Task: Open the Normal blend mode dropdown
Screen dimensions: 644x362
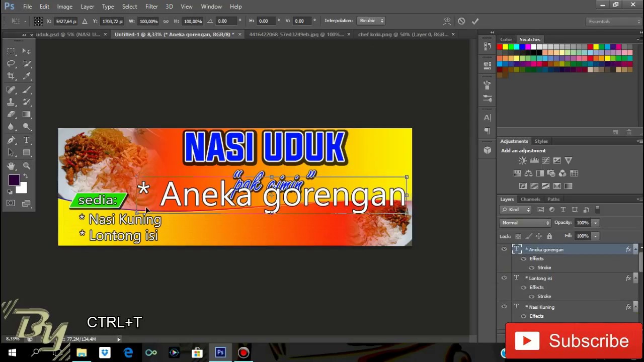Action: point(526,223)
